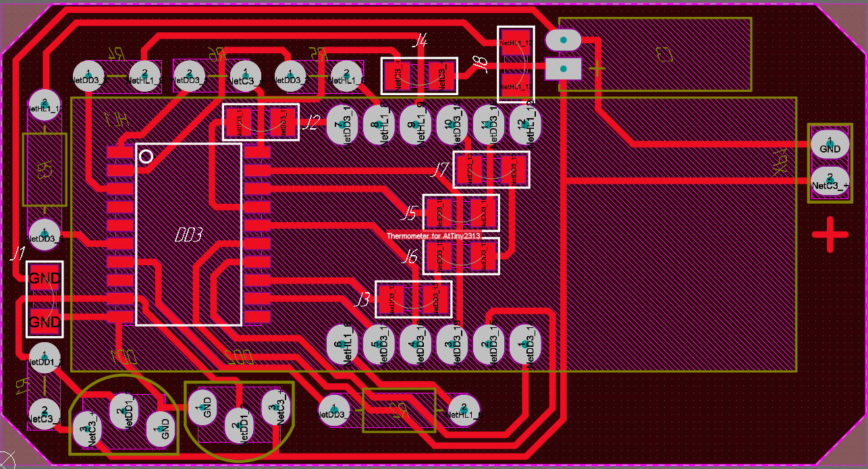Click DD1 pad 3 labeled NetC3_+
This screenshot has height=469, width=868.
coord(88,428)
